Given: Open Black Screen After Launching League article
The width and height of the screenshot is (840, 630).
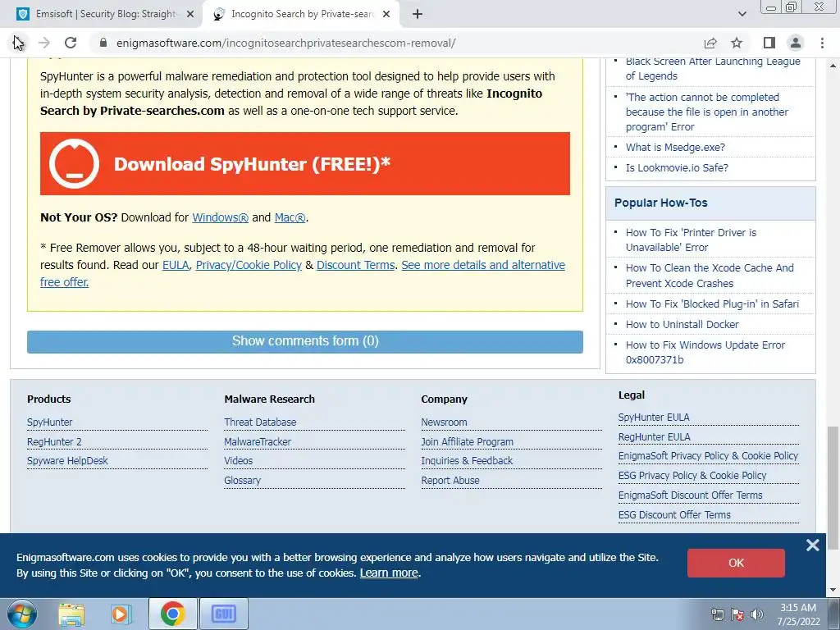Looking at the screenshot, I should pyautogui.click(x=713, y=69).
